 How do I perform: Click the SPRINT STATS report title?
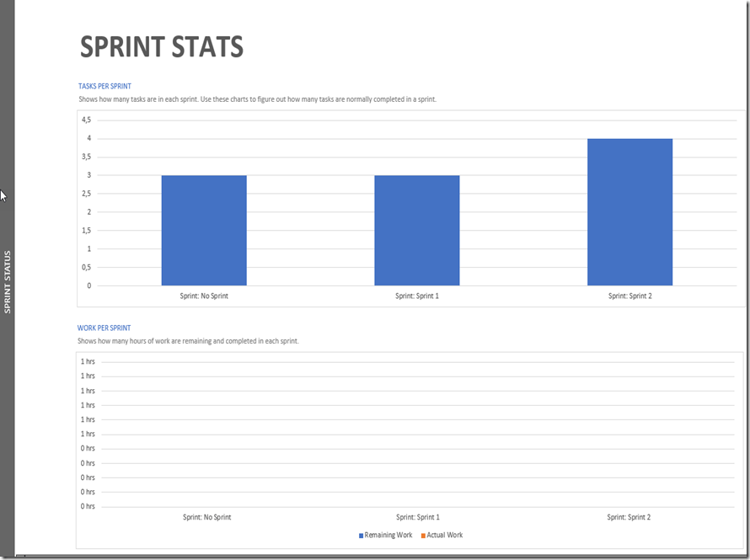point(162,47)
